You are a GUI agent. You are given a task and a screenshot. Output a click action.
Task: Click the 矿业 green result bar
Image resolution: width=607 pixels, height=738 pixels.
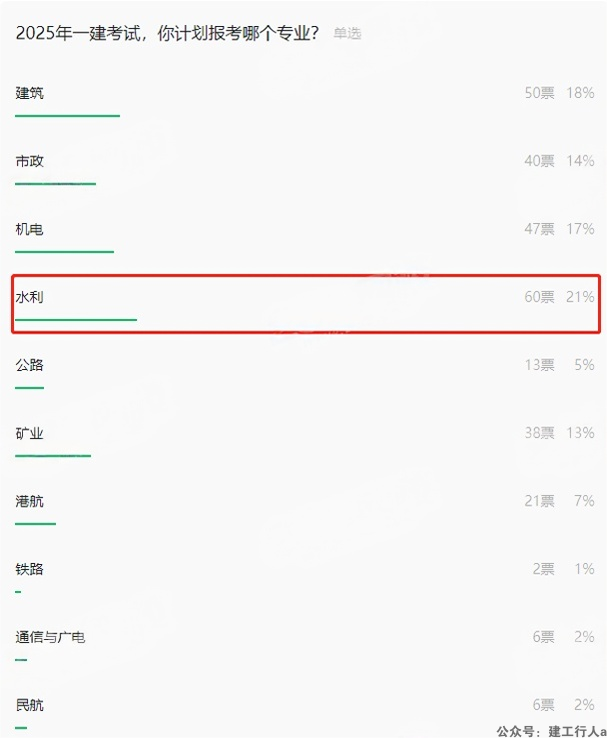(53, 456)
